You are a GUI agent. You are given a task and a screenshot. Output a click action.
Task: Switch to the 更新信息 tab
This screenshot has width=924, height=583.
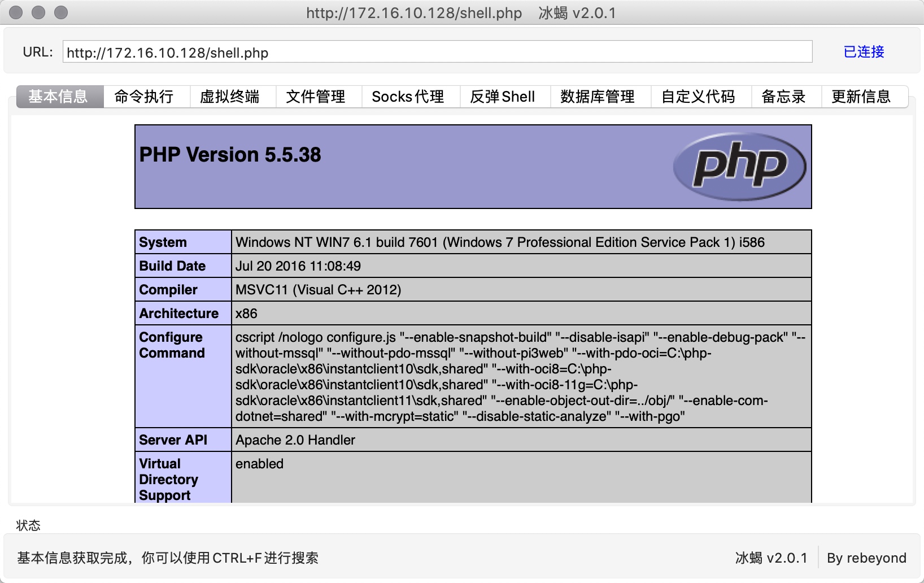point(864,97)
